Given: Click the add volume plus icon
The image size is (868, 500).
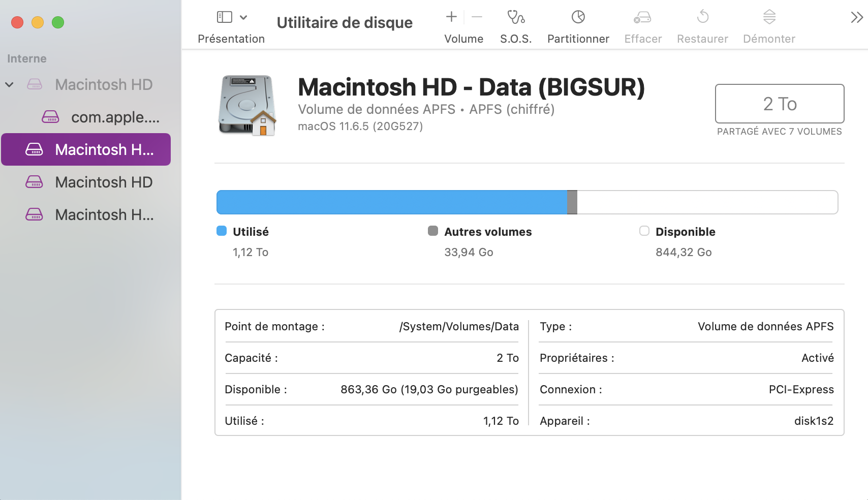Looking at the screenshot, I should 451,17.
